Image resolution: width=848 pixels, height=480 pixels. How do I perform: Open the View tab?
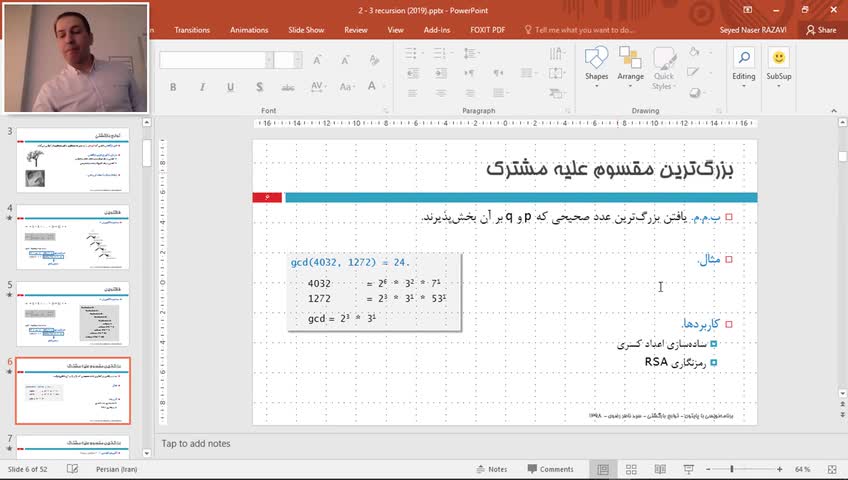395,30
